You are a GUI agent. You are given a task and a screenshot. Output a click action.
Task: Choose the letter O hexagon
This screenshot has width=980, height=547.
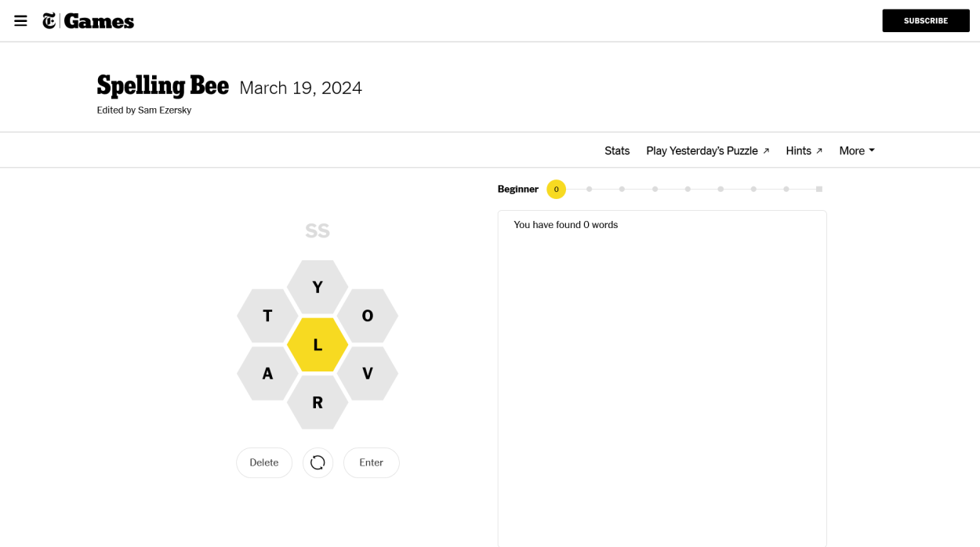368,316
